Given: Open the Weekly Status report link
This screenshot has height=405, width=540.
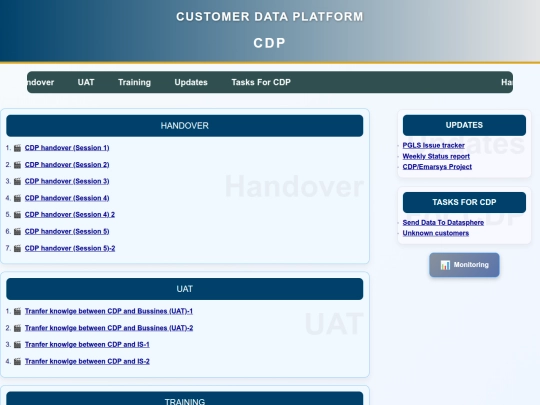Looking at the screenshot, I should [x=436, y=156].
